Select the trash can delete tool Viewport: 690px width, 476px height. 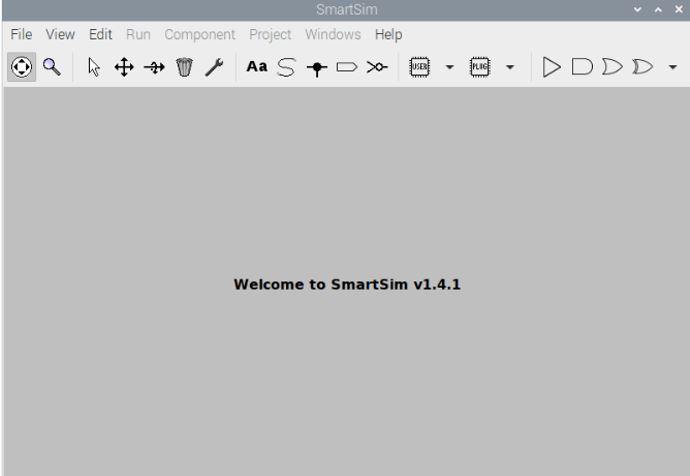pyautogui.click(x=184, y=67)
